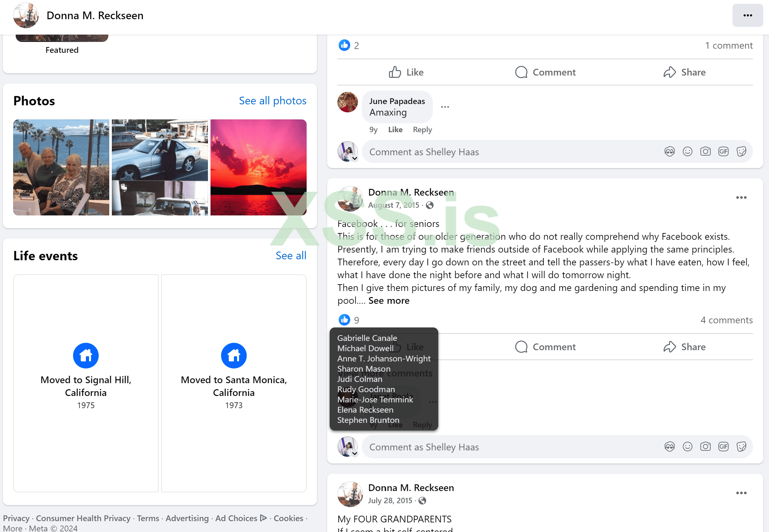Open options menu for August 7 post

pyautogui.click(x=741, y=198)
